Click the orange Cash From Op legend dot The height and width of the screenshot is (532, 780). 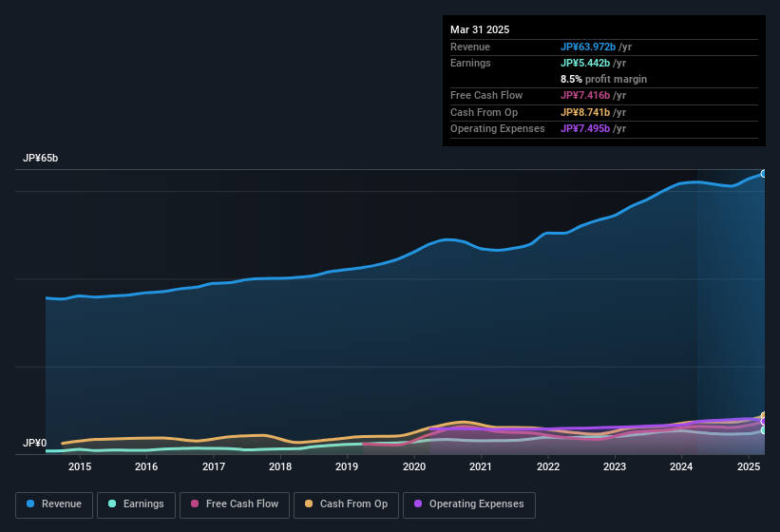(309, 503)
